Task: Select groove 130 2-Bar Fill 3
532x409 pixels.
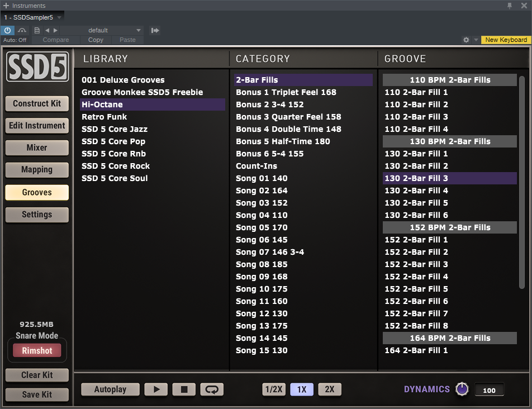Action: (x=449, y=178)
